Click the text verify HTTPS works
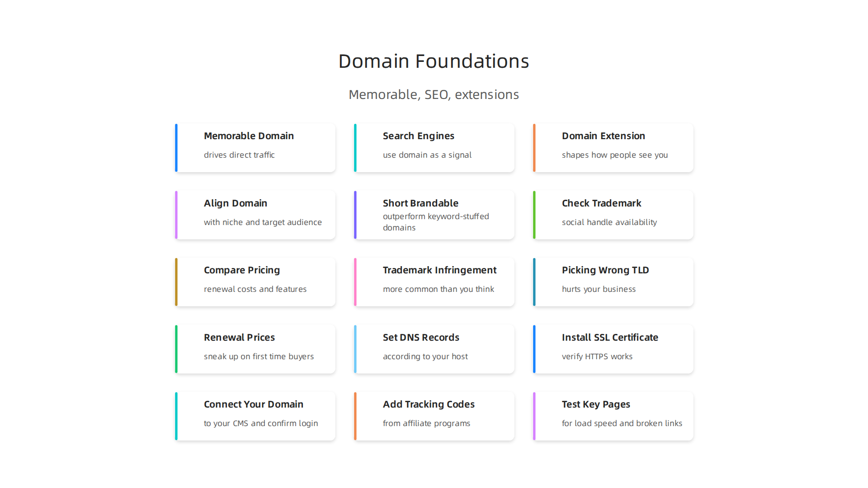868x488 pixels. 597,357
